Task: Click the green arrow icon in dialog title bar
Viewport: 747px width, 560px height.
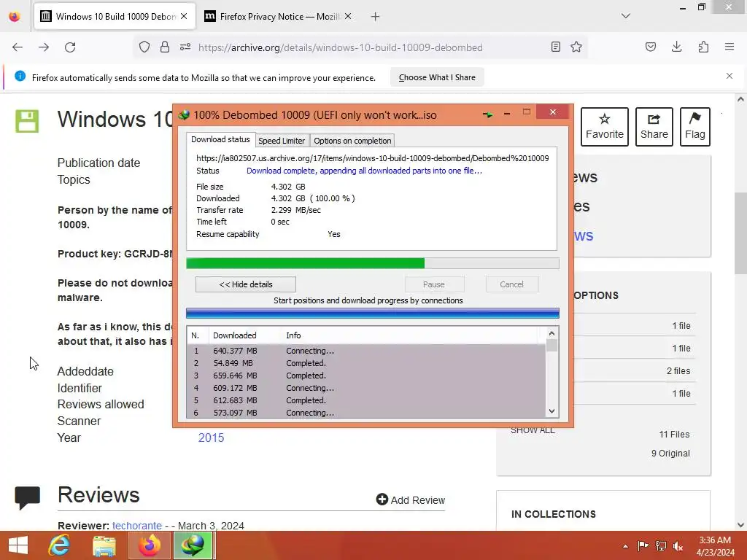Action: click(488, 114)
